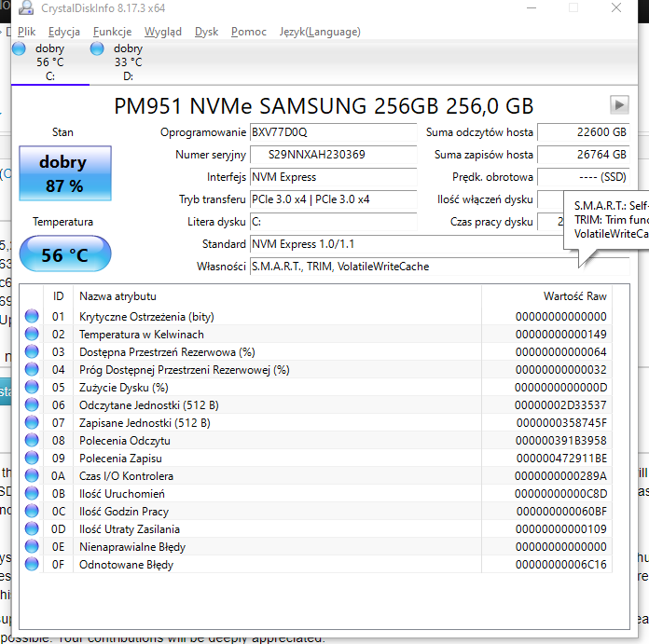The image size is (649, 644).
Task: Click the Prędk. obrotowa value ---- (SSD)
Action: [583, 177]
